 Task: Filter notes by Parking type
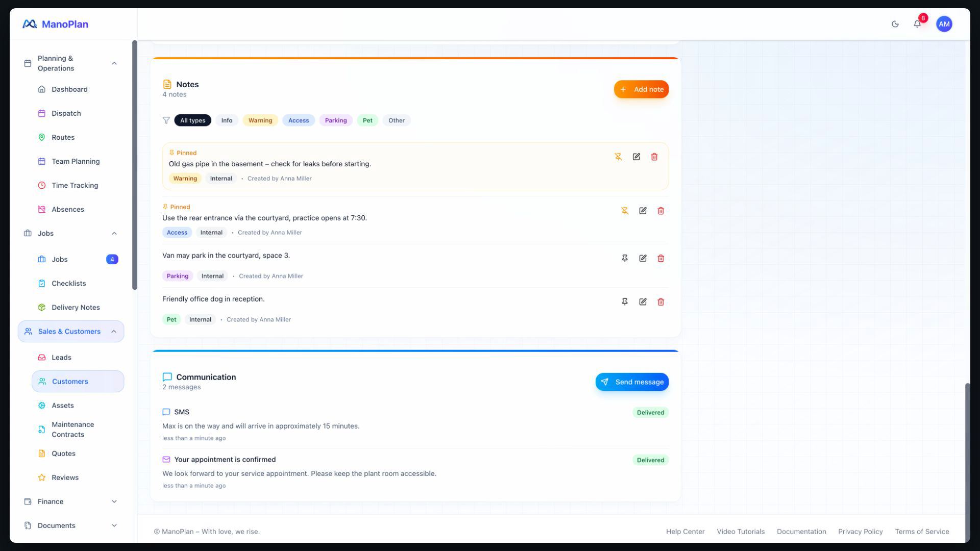pyautogui.click(x=336, y=120)
